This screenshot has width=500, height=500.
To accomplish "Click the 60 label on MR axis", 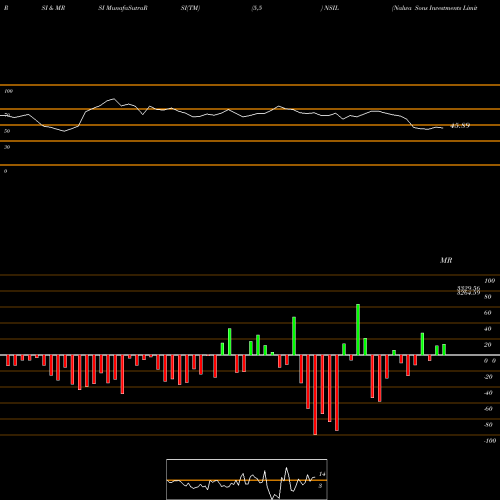I will [488, 313].
